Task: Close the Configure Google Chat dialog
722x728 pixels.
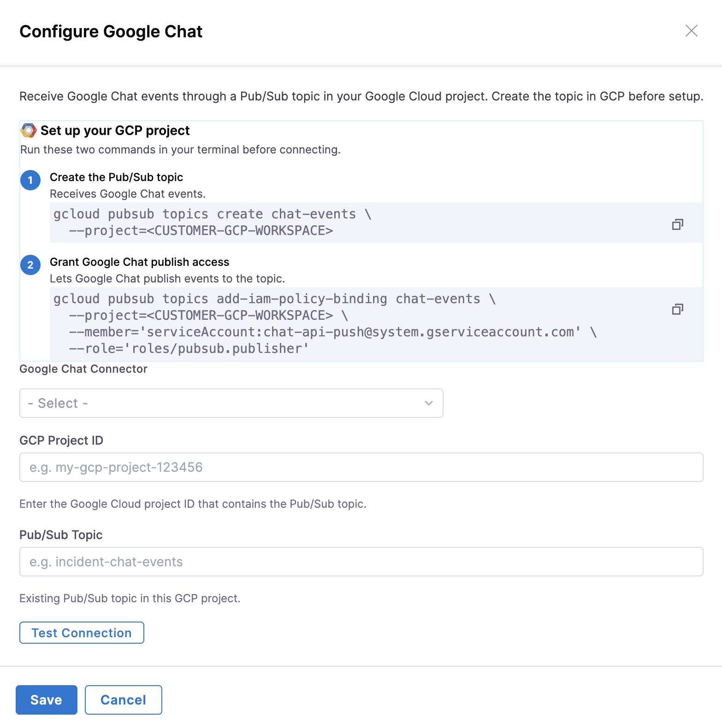Action: [x=691, y=31]
